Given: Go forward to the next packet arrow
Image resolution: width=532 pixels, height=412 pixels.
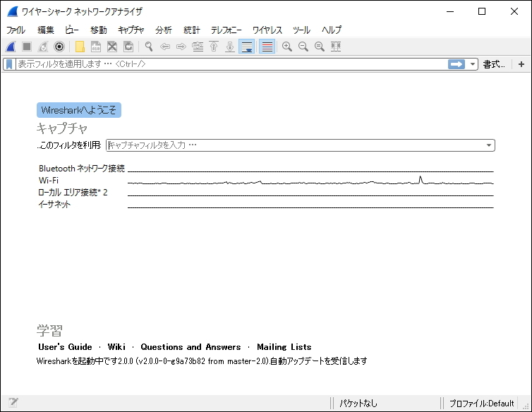Looking at the screenshot, I should tap(181, 47).
